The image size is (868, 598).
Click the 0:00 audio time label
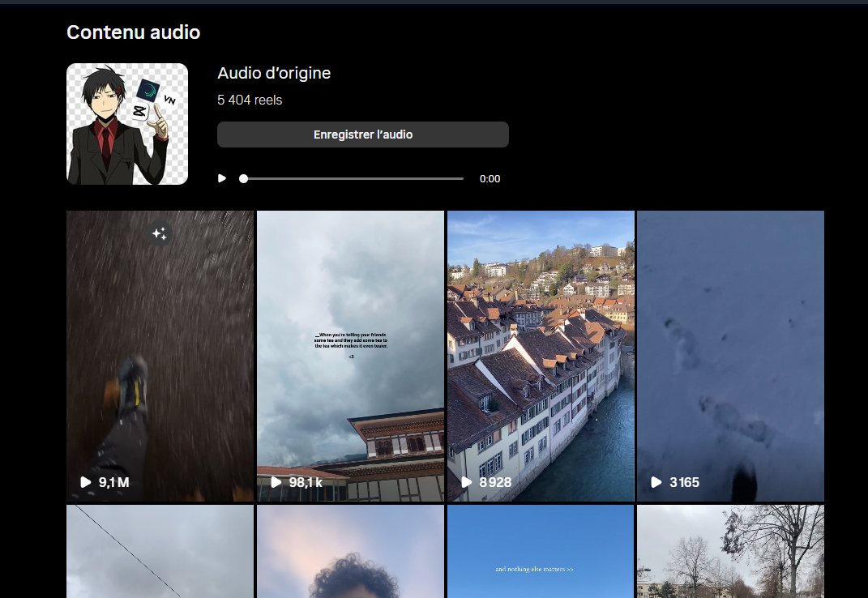pyautogui.click(x=490, y=179)
